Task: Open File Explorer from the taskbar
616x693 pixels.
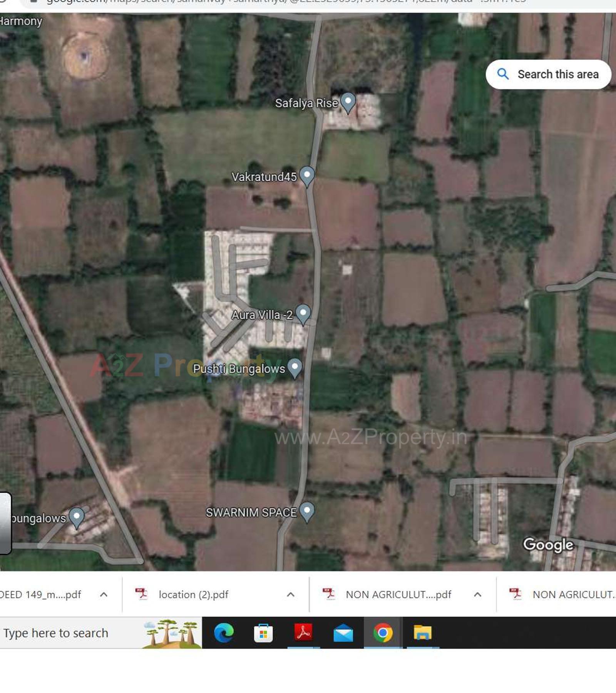Action: click(x=422, y=633)
